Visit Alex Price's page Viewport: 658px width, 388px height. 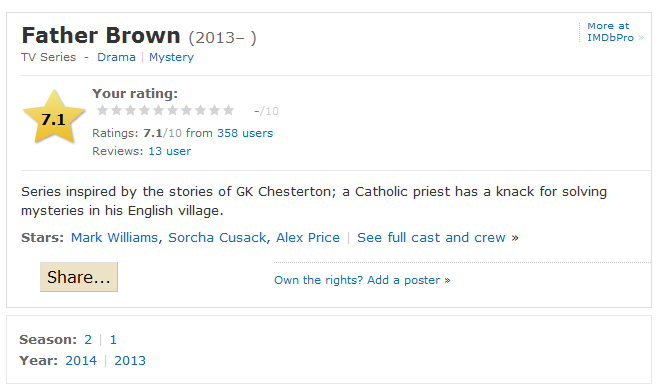308,237
